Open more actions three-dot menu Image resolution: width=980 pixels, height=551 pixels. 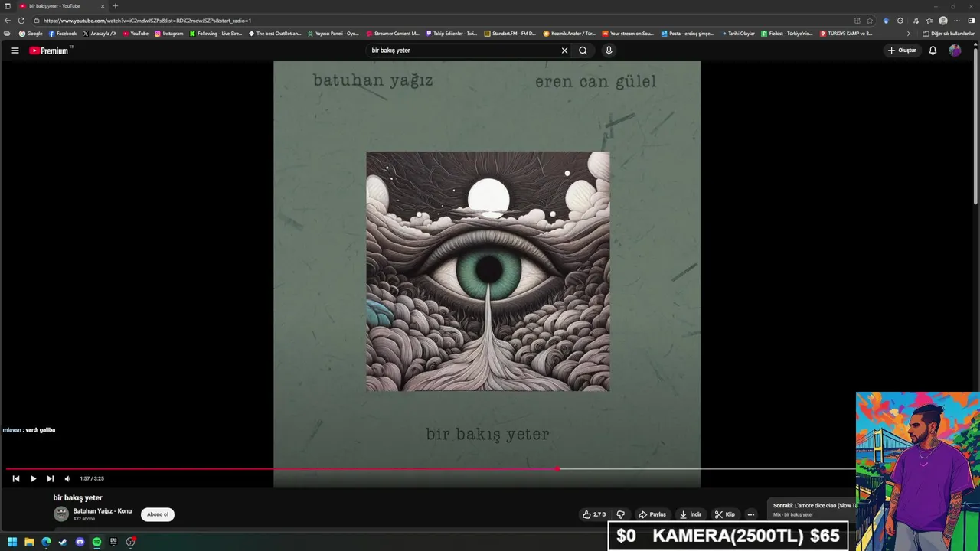[x=751, y=514]
